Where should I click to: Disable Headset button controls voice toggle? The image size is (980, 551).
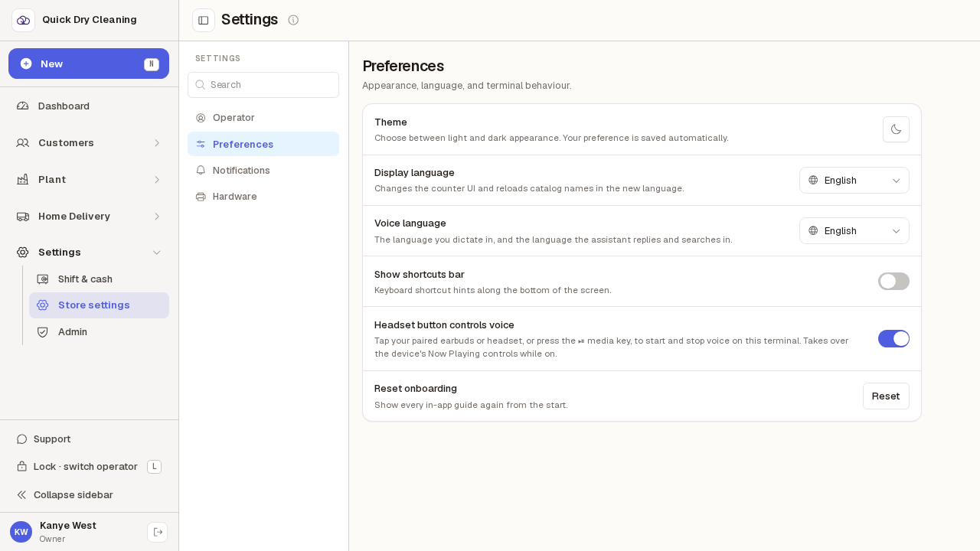pyautogui.click(x=893, y=338)
